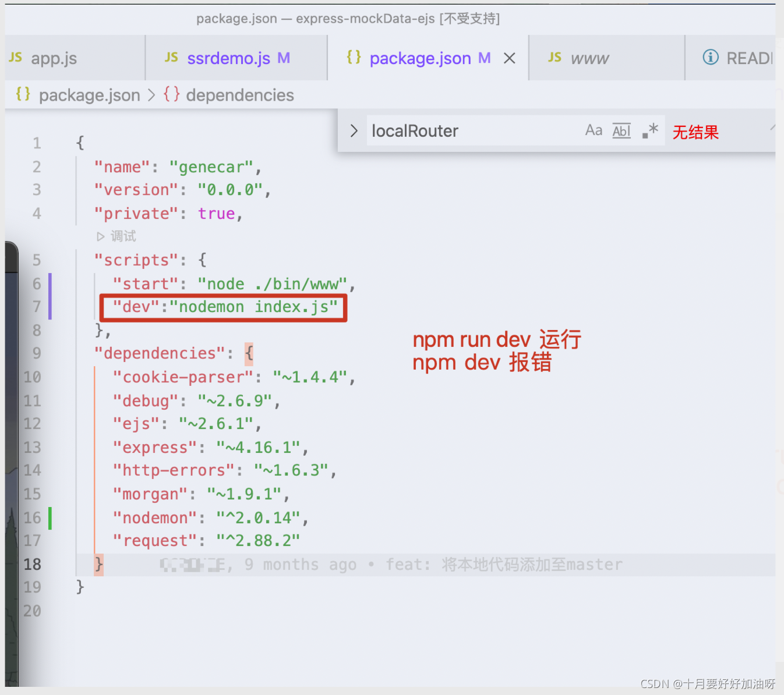Screen dimensions: 784x695
Task: Click the "dependencies" key on line 9
Action: click(x=160, y=354)
